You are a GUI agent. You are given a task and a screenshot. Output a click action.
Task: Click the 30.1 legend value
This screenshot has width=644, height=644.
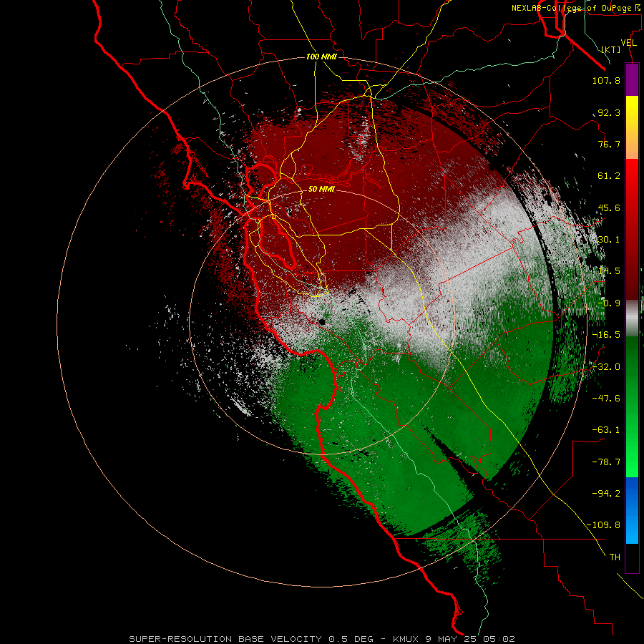pos(609,240)
